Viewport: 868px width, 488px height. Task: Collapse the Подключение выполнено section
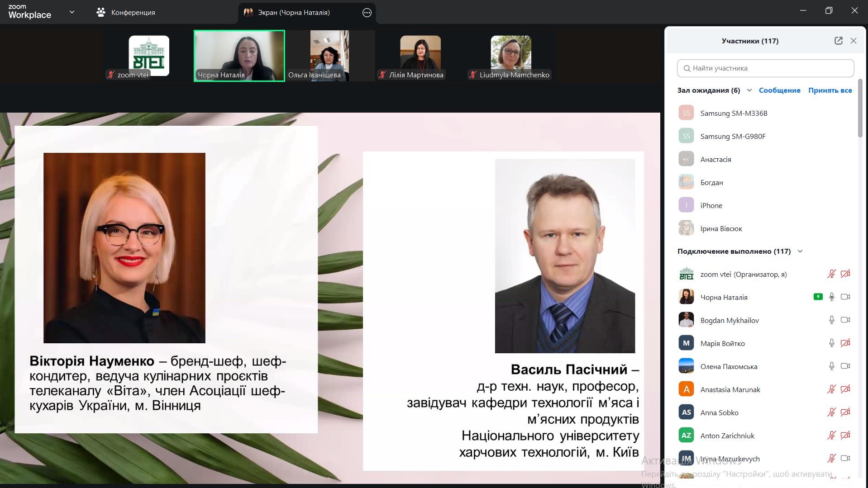(800, 251)
